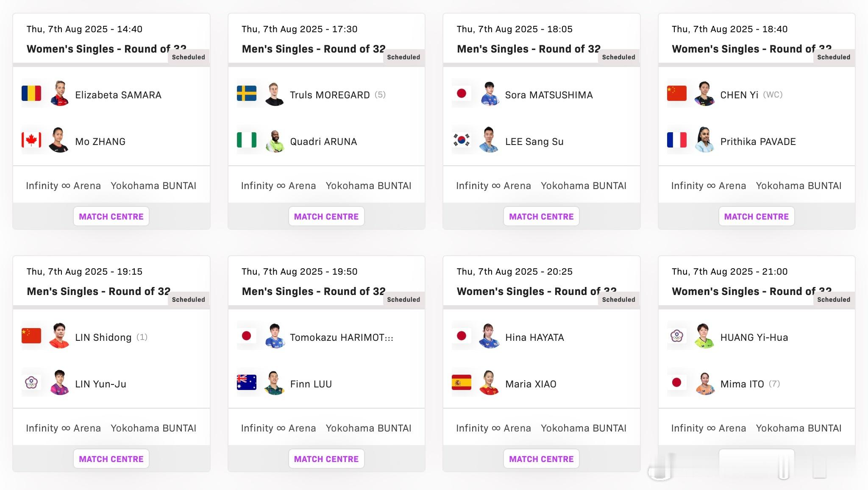The width and height of the screenshot is (868, 490).
Task: Click Truls MOREGARD's player photo
Action: point(275,94)
